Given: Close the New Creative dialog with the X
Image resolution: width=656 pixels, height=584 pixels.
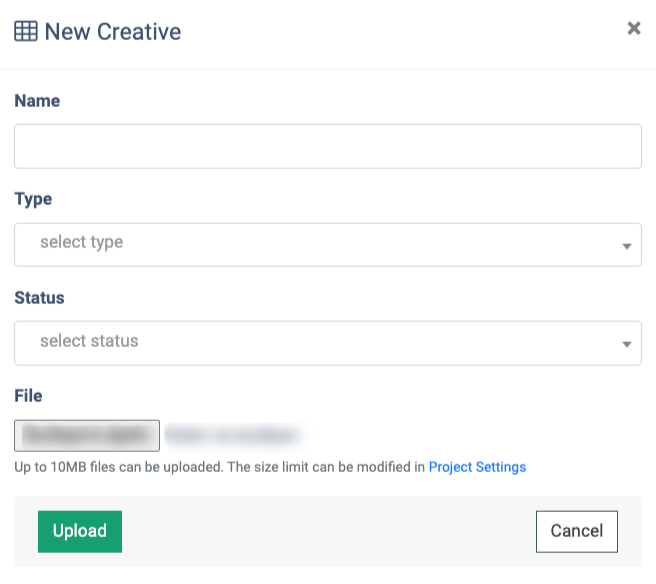Looking at the screenshot, I should (x=633, y=29).
